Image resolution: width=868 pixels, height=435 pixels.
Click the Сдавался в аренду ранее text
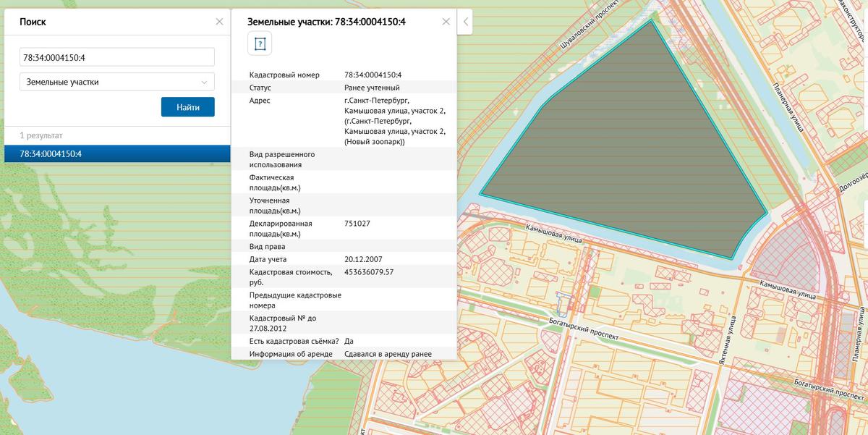click(388, 354)
